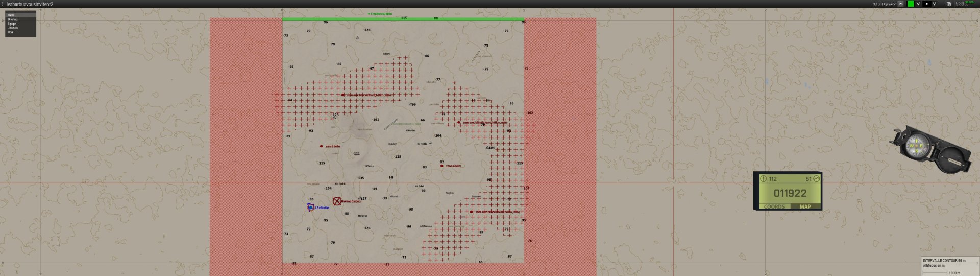Viewport: 980px width, 276px height.
Task: Open the CBA entry
Action: [x=10, y=32]
